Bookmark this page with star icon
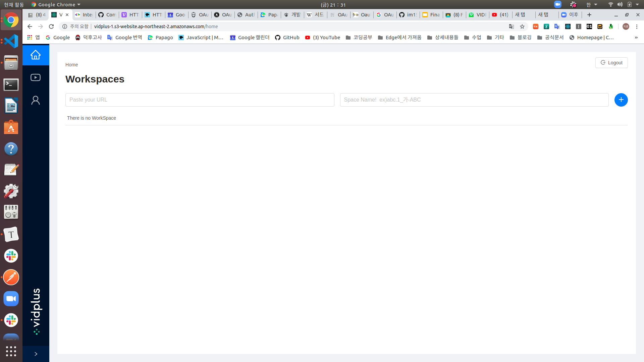This screenshot has width=644, height=362. click(522, 26)
